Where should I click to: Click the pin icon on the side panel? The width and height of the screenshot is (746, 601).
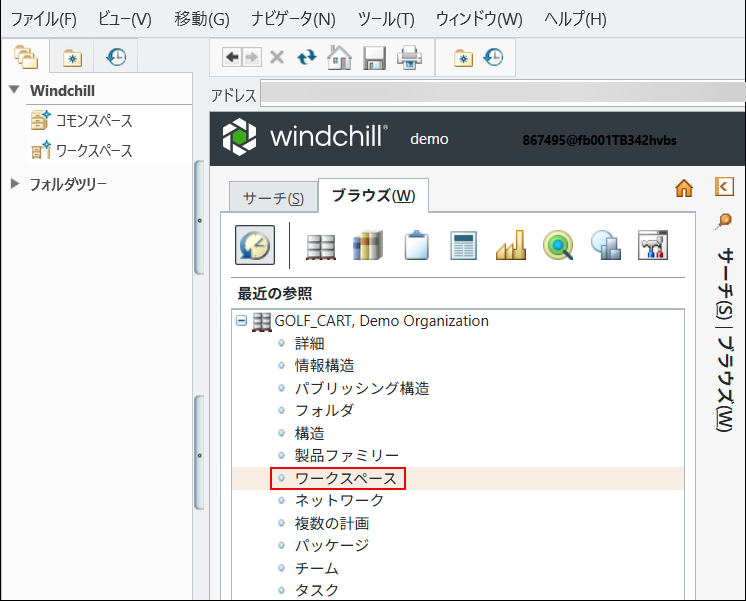[724, 221]
